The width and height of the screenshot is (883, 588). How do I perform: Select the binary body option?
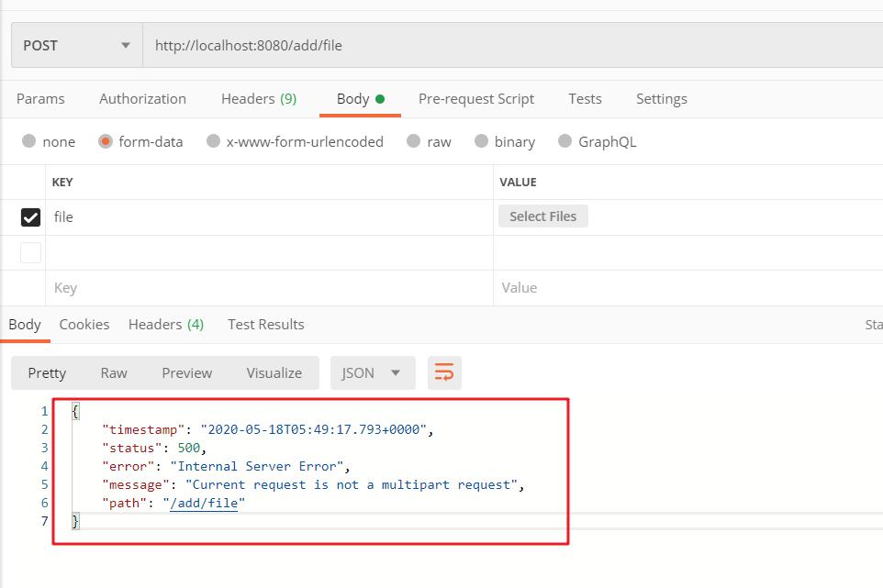(x=481, y=140)
